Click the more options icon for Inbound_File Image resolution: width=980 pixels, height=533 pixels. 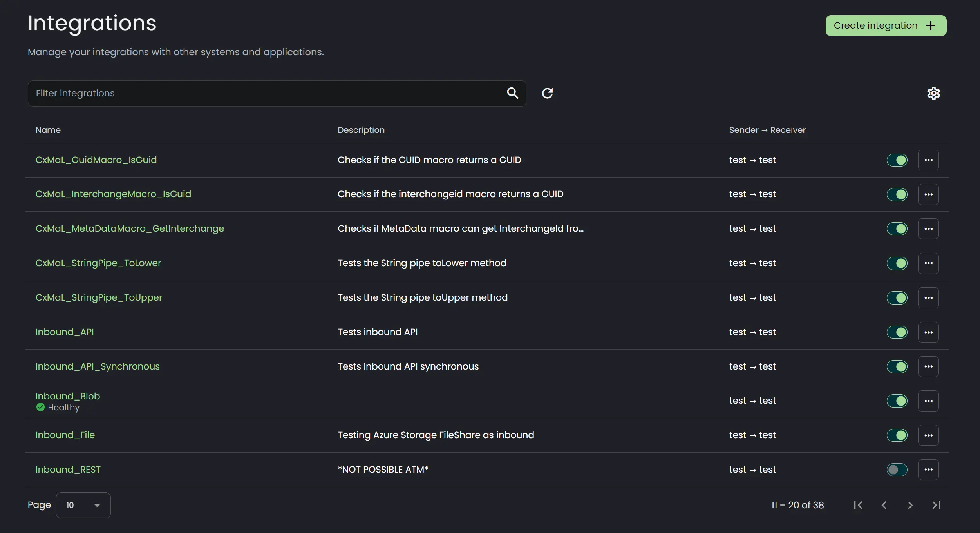point(929,435)
